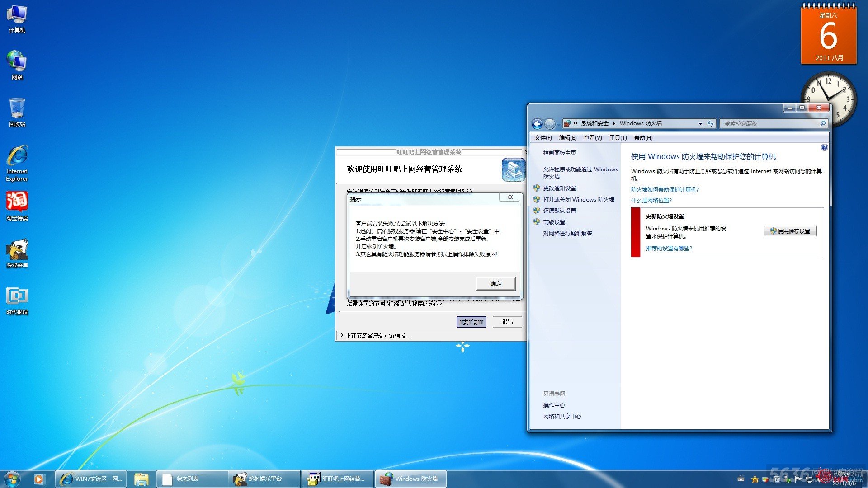Viewport: 868px width, 488px height.
Task: Expand breadcrumb chevron after 系统和安全
Action: (614, 123)
